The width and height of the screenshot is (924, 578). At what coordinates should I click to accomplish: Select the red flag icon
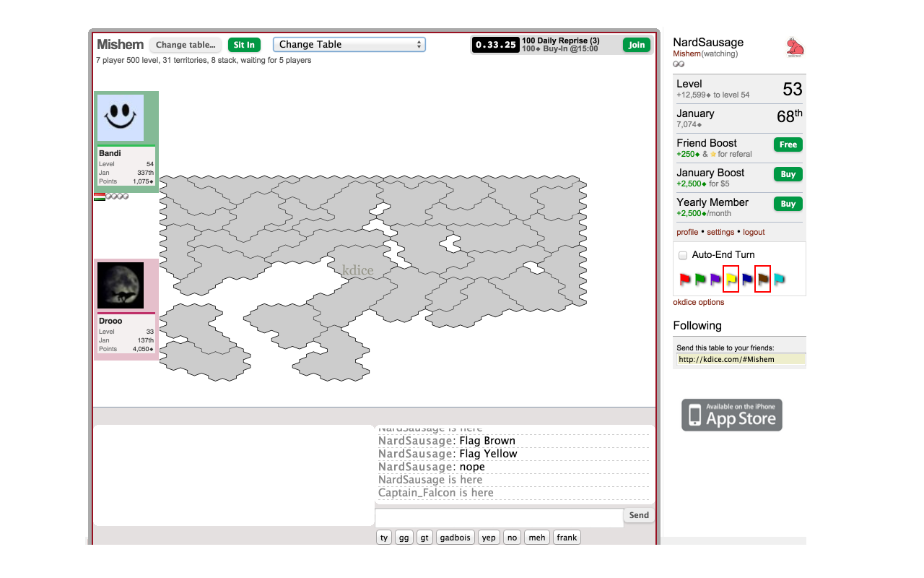point(685,280)
